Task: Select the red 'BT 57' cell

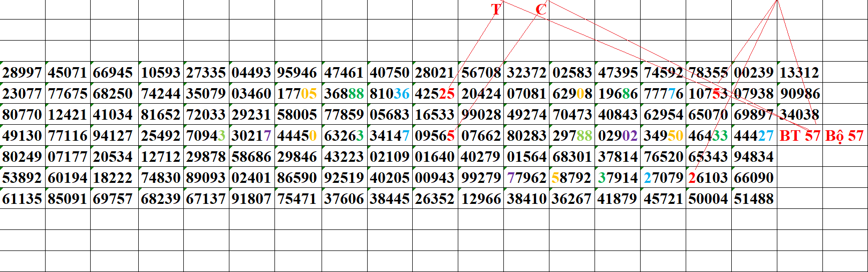Action: (800, 136)
